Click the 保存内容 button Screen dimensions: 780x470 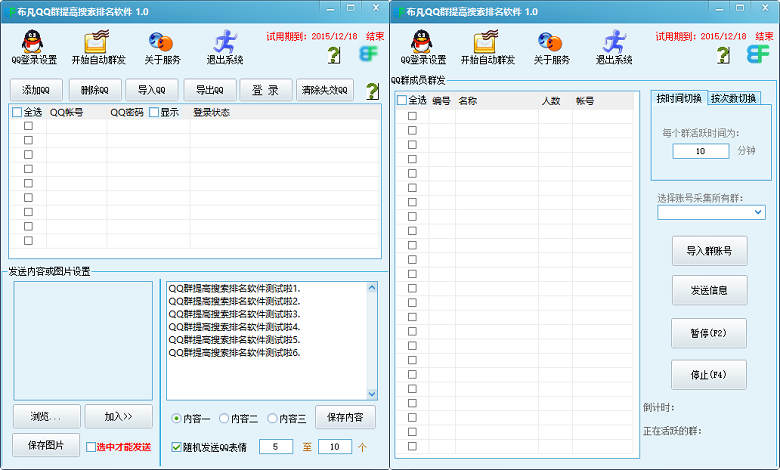pyautogui.click(x=345, y=417)
